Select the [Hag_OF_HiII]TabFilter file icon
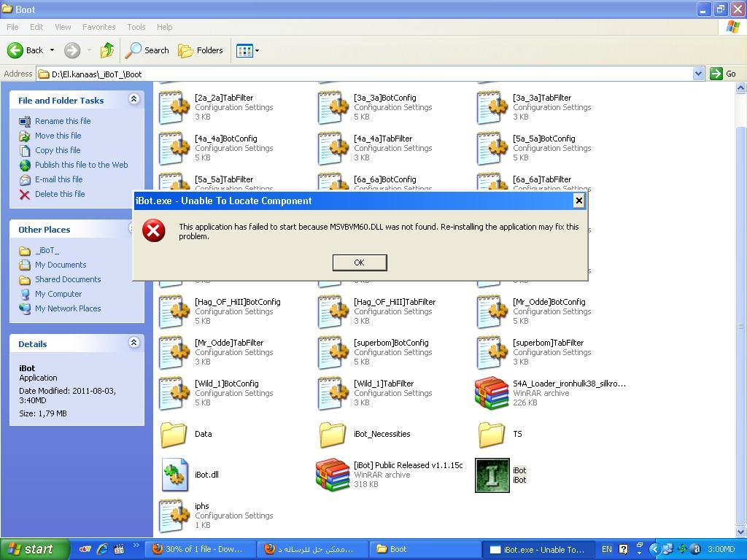 (x=333, y=311)
